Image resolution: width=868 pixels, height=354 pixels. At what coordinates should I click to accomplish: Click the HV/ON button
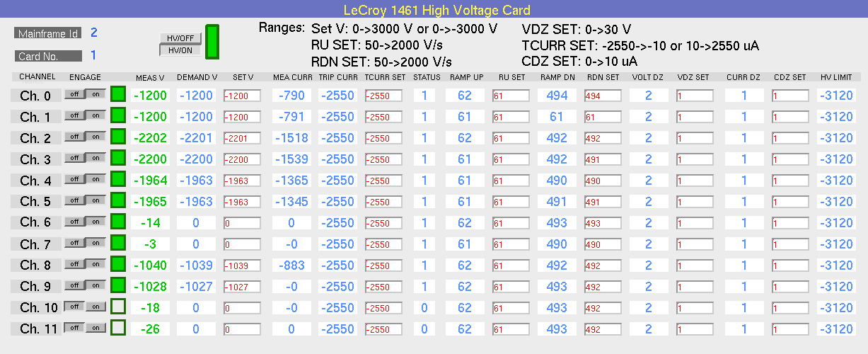[180, 50]
